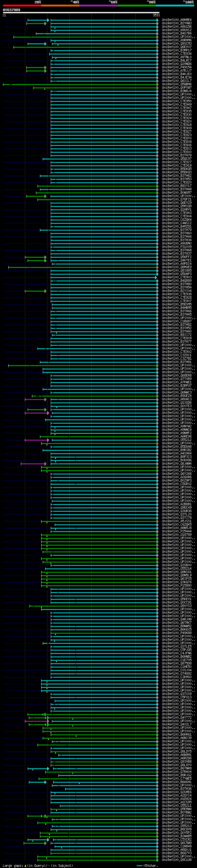Click the white query sequence bar

click(x=81, y=13)
